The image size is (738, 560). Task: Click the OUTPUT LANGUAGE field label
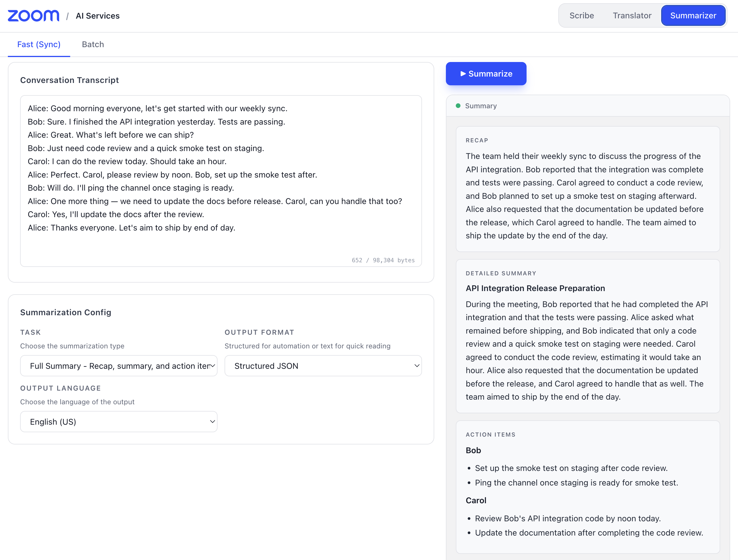click(x=60, y=388)
